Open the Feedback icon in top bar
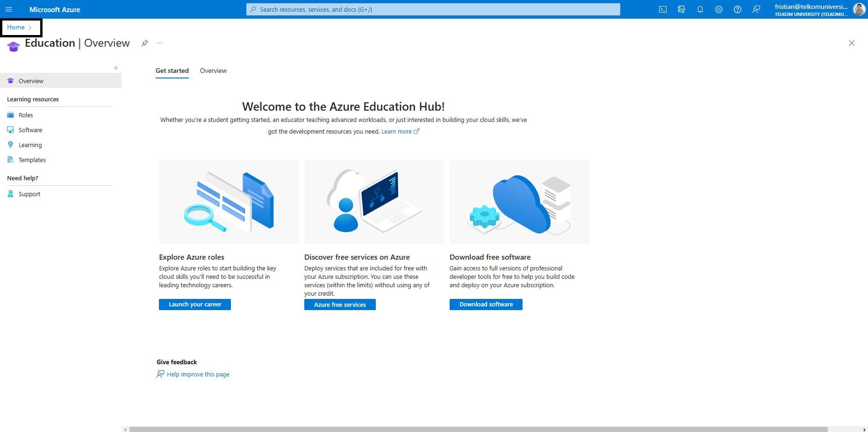The image size is (868, 432). [756, 9]
